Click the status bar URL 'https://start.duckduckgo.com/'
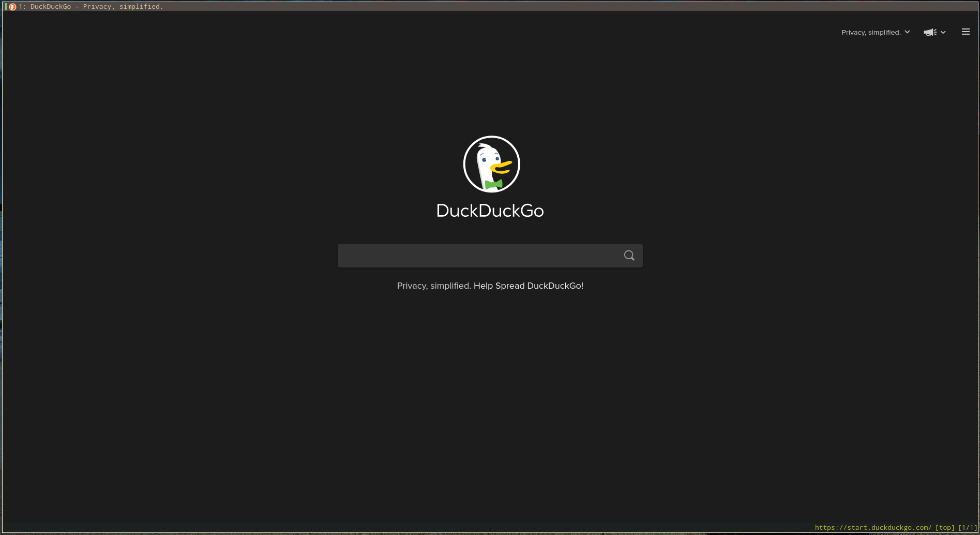The image size is (980, 535). coord(873,528)
